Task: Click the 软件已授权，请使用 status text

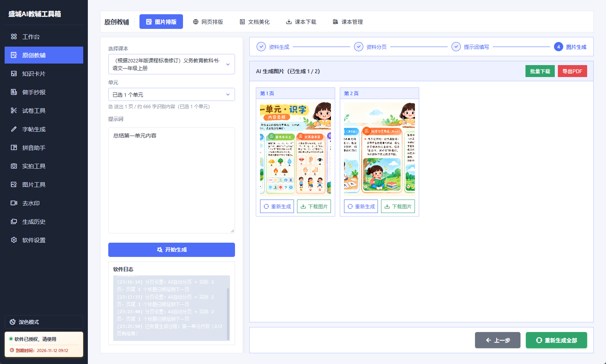Action: tap(35, 339)
